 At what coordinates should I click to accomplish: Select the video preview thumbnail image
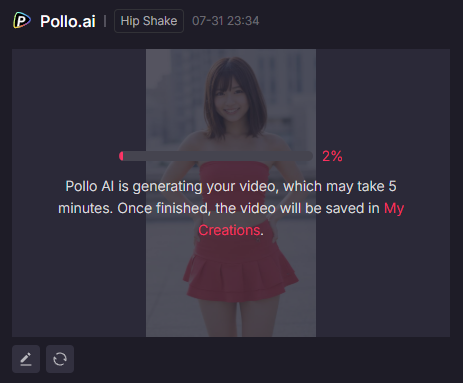[231, 193]
